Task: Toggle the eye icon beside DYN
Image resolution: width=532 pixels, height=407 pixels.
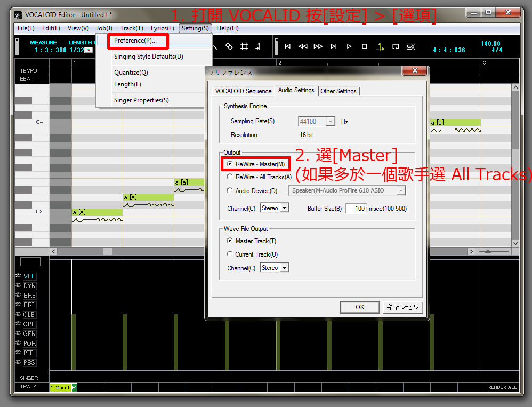Action: (18, 285)
